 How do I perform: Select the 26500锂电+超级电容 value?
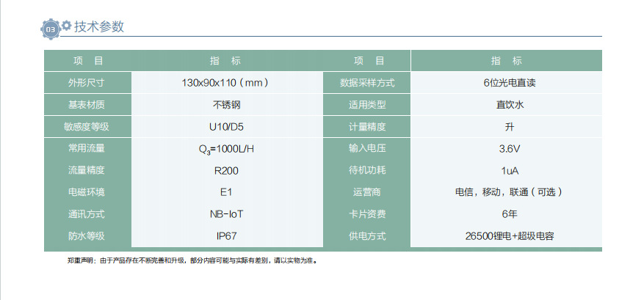tap(510, 236)
